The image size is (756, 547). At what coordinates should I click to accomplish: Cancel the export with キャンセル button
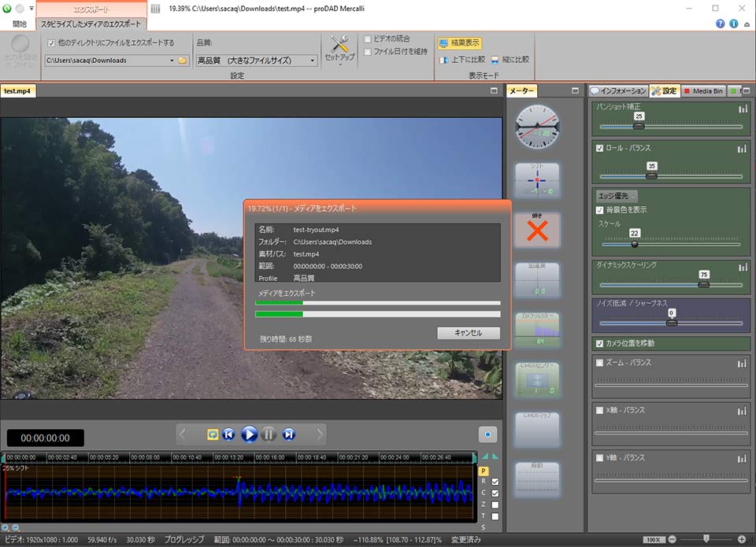(468, 333)
